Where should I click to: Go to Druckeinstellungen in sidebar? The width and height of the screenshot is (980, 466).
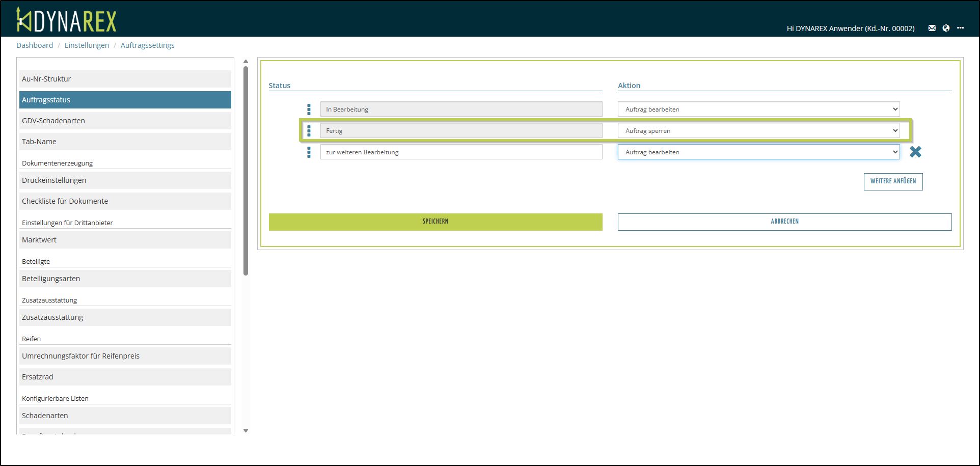click(x=125, y=180)
